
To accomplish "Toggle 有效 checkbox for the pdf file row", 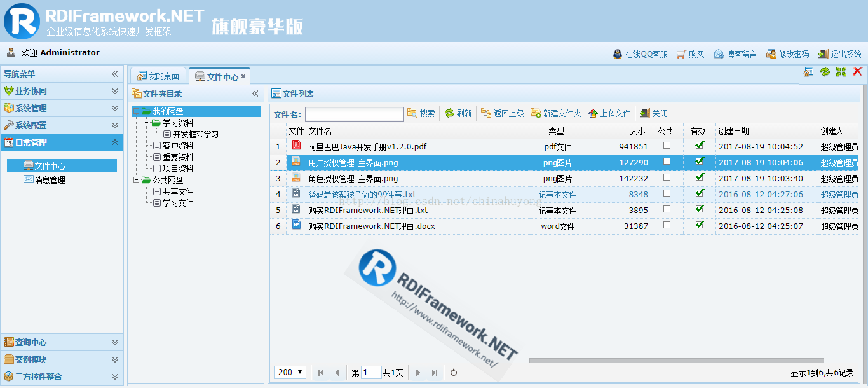I will (700, 145).
